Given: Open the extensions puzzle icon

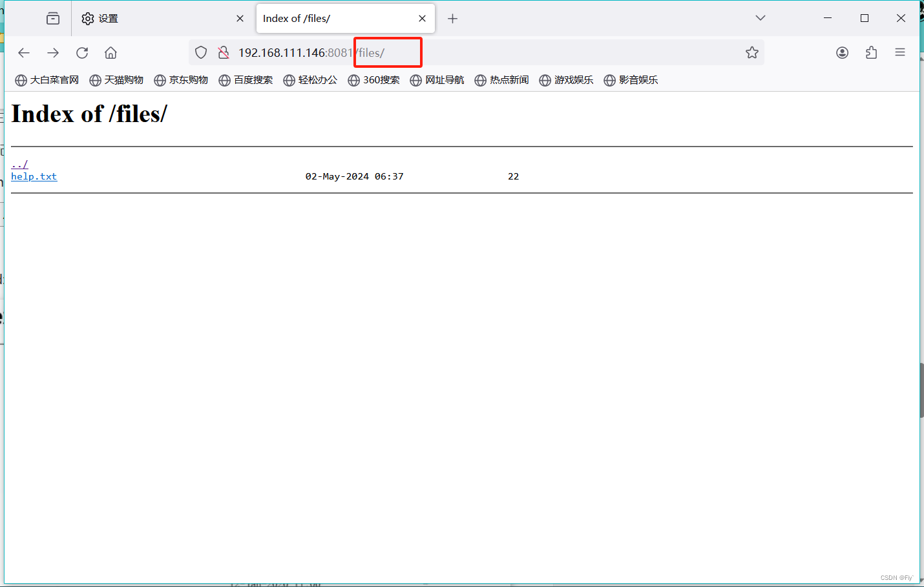Looking at the screenshot, I should pyautogui.click(x=871, y=53).
